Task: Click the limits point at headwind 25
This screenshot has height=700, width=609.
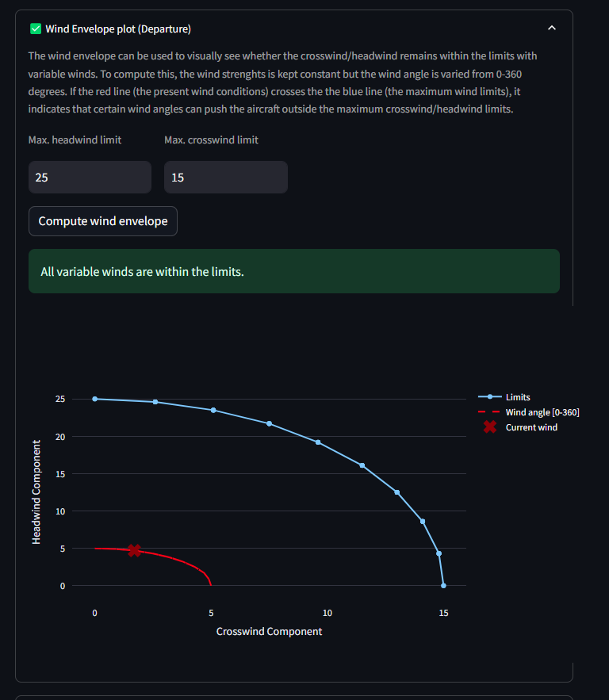Action: (x=94, y=399)
